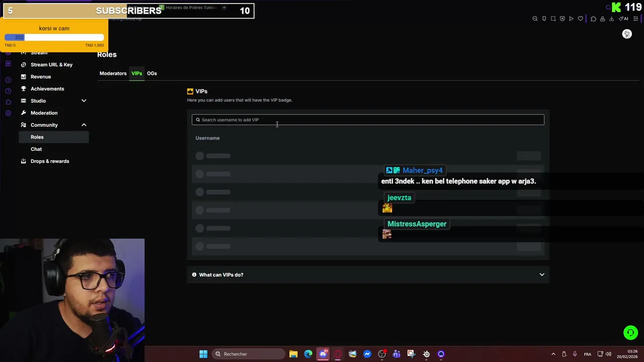Click the Stream URL & Key link icon
The width and height of the screenshot is (644, 362).
click(24, 65)
